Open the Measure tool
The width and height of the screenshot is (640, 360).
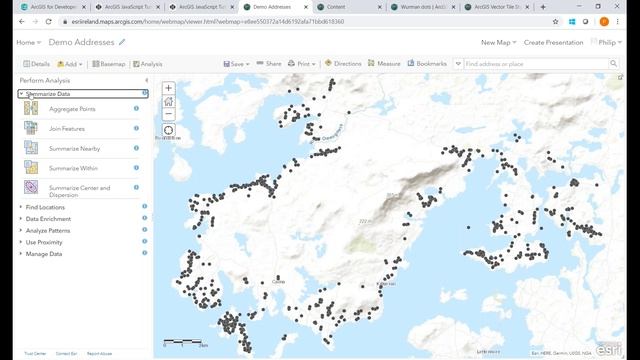[384, 64]
